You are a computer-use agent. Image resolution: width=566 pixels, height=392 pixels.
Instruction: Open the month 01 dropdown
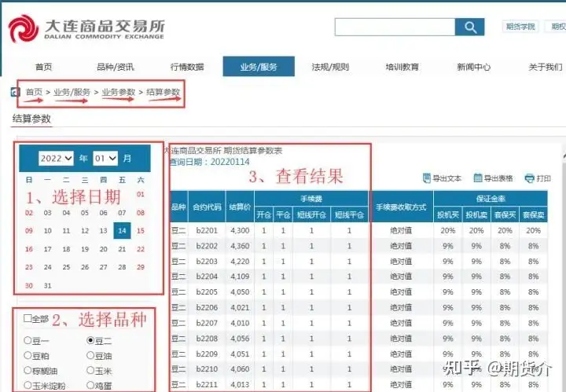pos(105,159)
